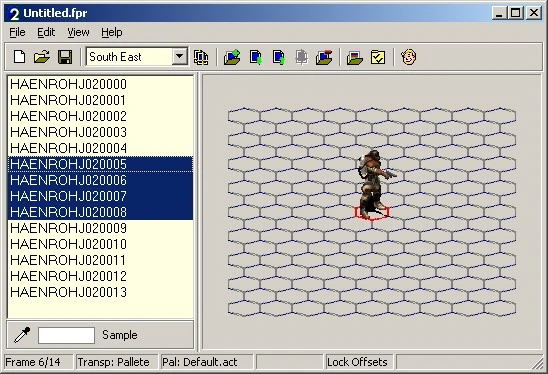The height and width of the screenshot is (374, 548).
Task: Click the picture folder icon in toolbar
Action: (355, 57)
